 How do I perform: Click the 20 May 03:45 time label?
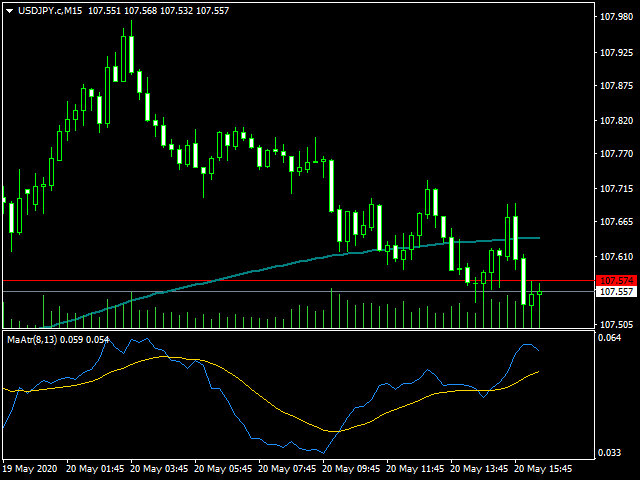159,469
